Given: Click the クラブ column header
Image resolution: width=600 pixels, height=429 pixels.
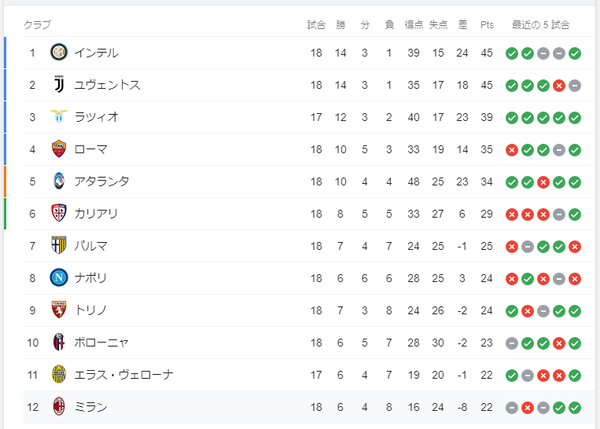Looking at the screenshot, I should pyautogui.click(x=37, y=24).
